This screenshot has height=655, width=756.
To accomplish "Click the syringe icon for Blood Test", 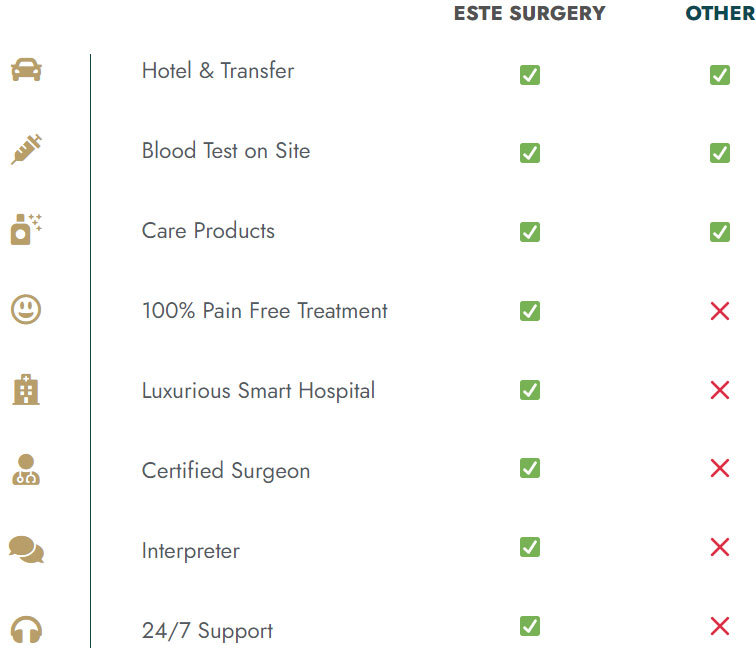I will 26,150.
